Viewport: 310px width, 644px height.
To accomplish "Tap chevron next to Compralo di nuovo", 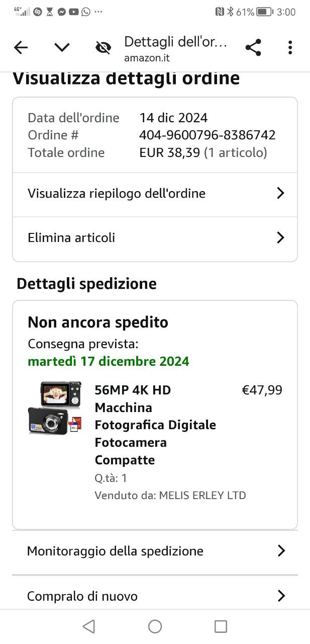I will [x=281, y=596].
